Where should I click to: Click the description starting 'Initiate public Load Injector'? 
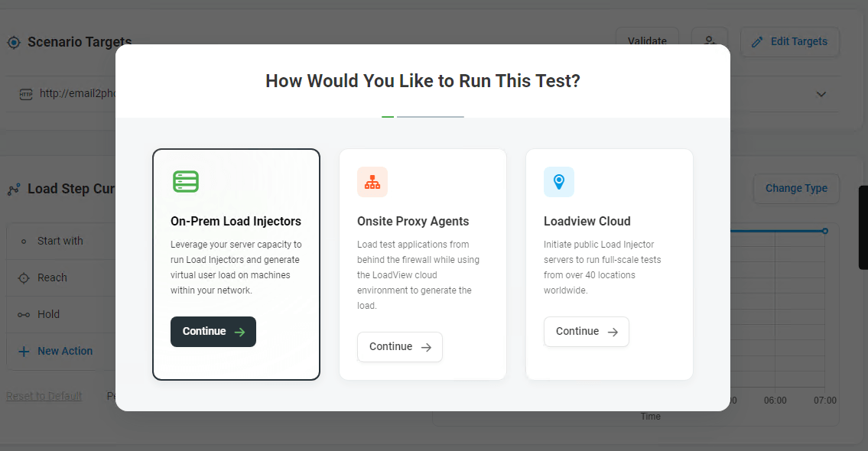click(x=603, y=268)
